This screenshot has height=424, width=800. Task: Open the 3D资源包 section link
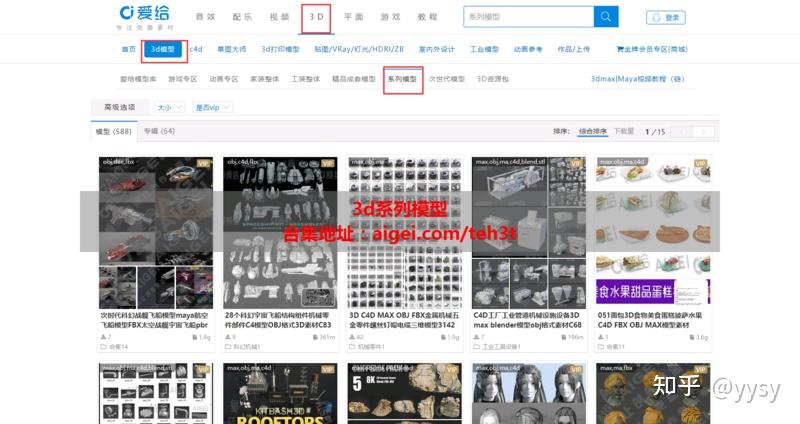[493, 79]
